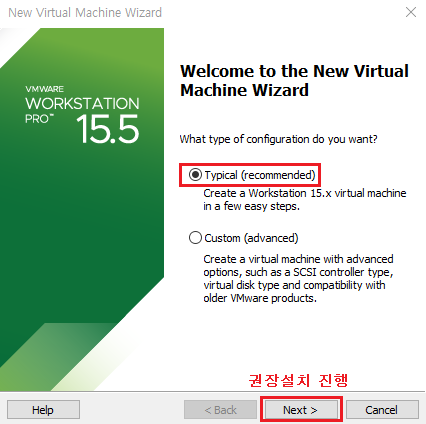Click the 'New Virtual Machine Wizard' title bar text

click(x=85, y=13)
